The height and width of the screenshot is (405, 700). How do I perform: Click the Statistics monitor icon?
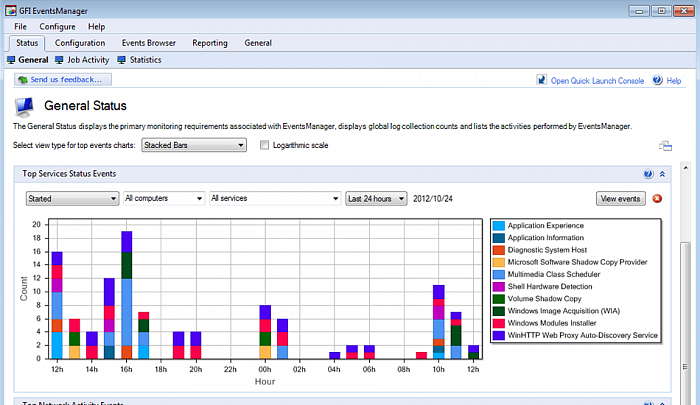pyautogui.click(x=121, y=60)
